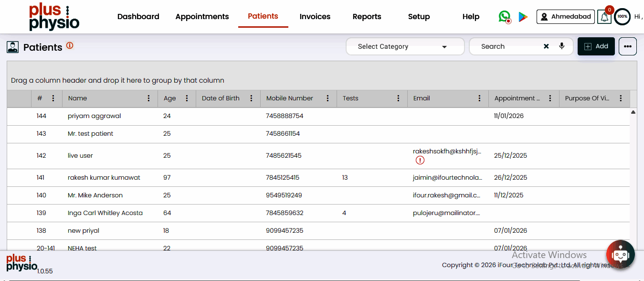Open the three-dots more options button
This screenshot has height=281, width=644.
[628, 46]
